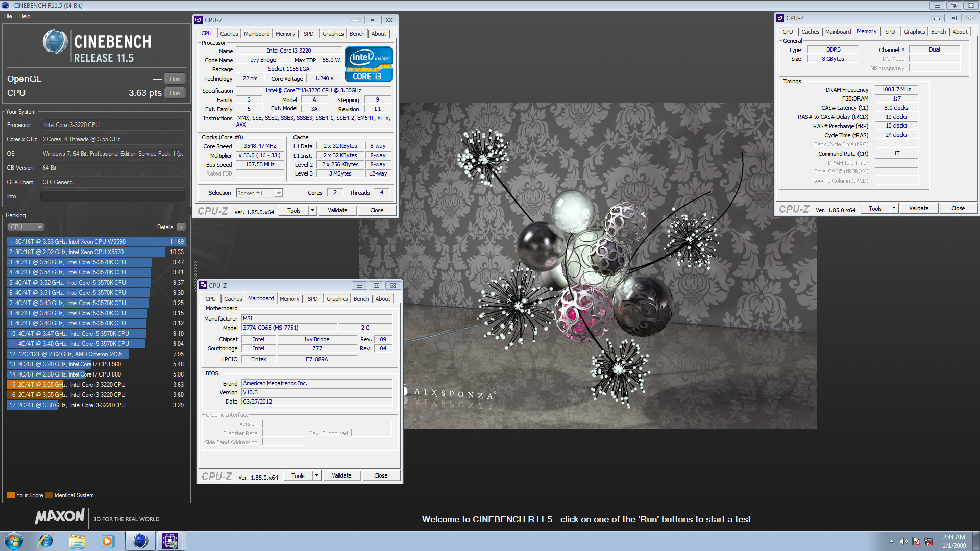Viewport: 980px width, 551px height.
Task: Open Bench tab in CPU window
Action: click(357, 34)
